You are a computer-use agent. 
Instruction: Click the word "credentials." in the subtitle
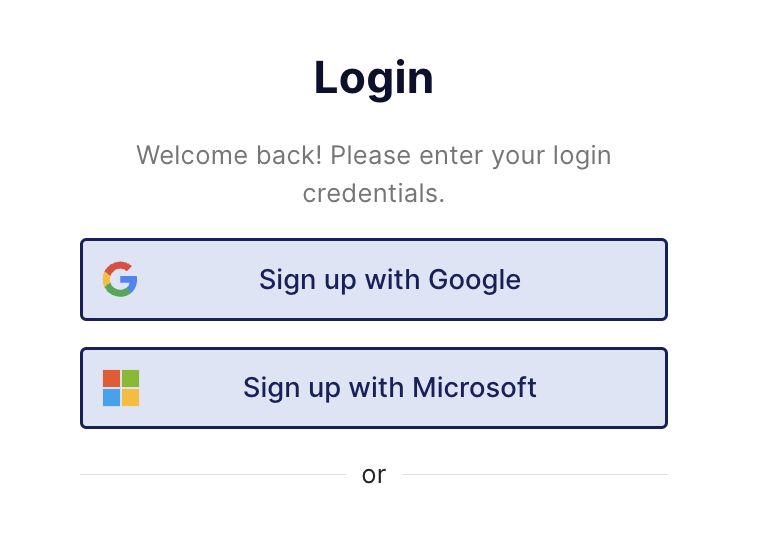coord(373,193)
